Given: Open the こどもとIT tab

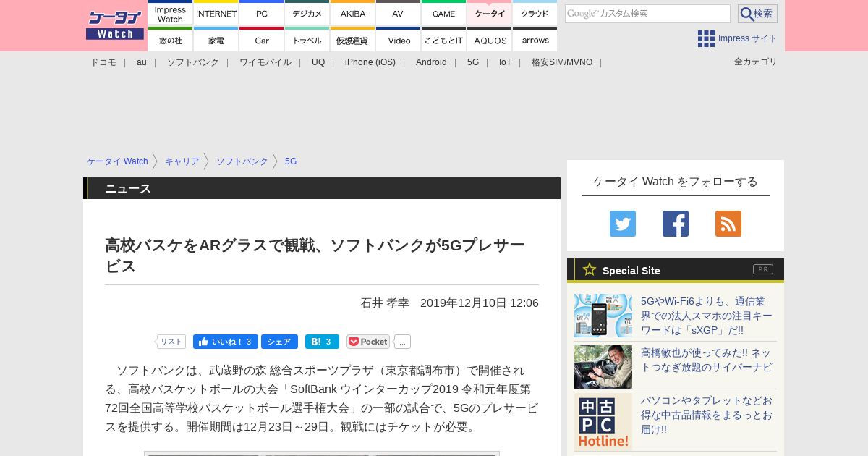Looking at the screenshot, I should click(444, 40).
